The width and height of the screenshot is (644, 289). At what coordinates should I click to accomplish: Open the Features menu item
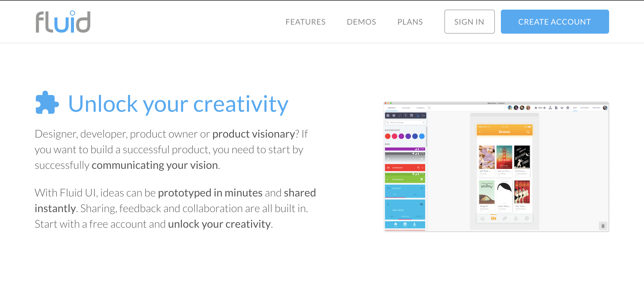(x=305, y=22)
